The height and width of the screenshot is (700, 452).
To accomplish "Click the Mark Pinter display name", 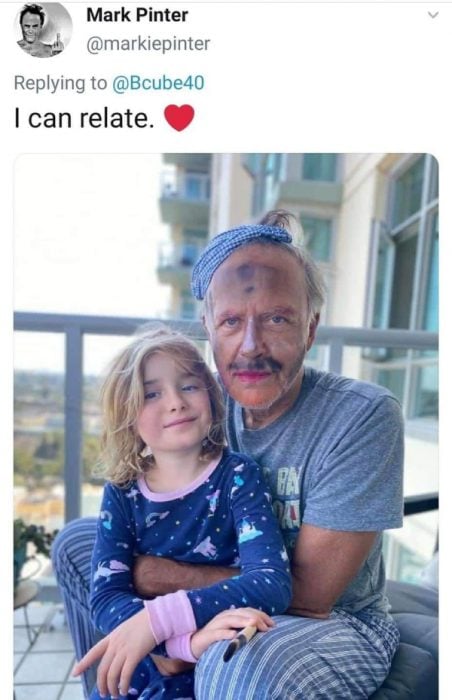I will point(137,15).
